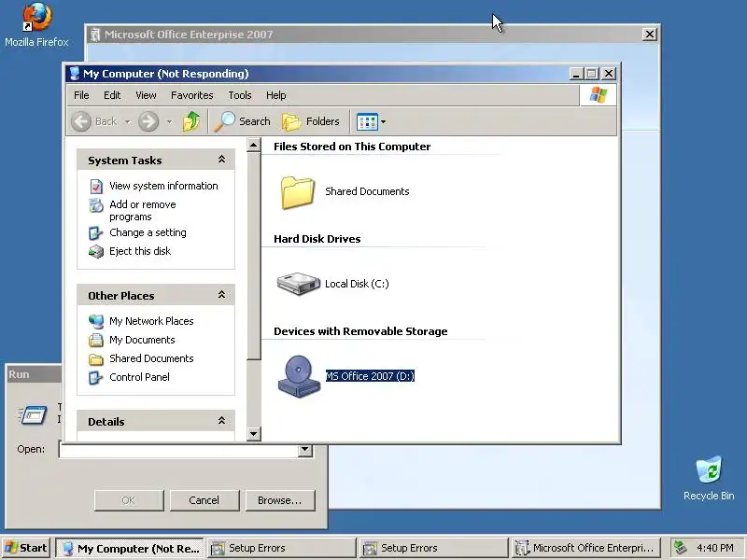Screen dimensions: 747x560
Task: Open the Recycle Bin icon
Action: (x=709, y=478)
